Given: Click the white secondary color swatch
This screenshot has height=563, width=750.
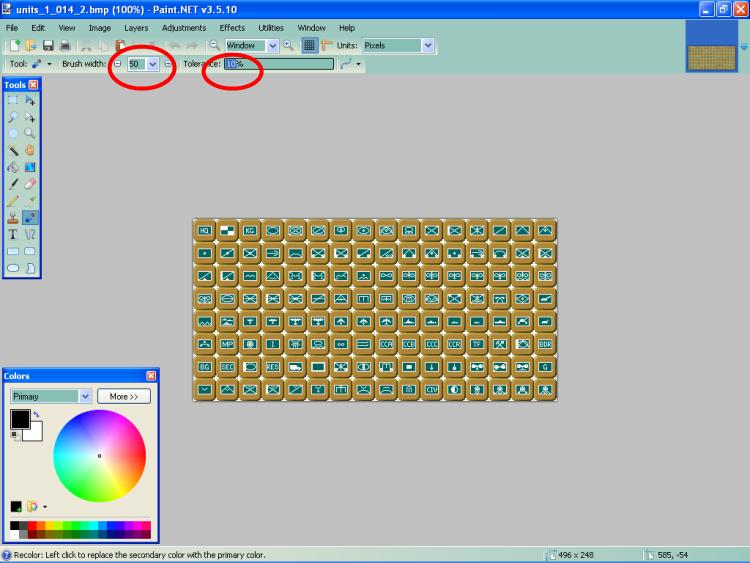Looking at the screenshot, I should (x=35, y=433).
